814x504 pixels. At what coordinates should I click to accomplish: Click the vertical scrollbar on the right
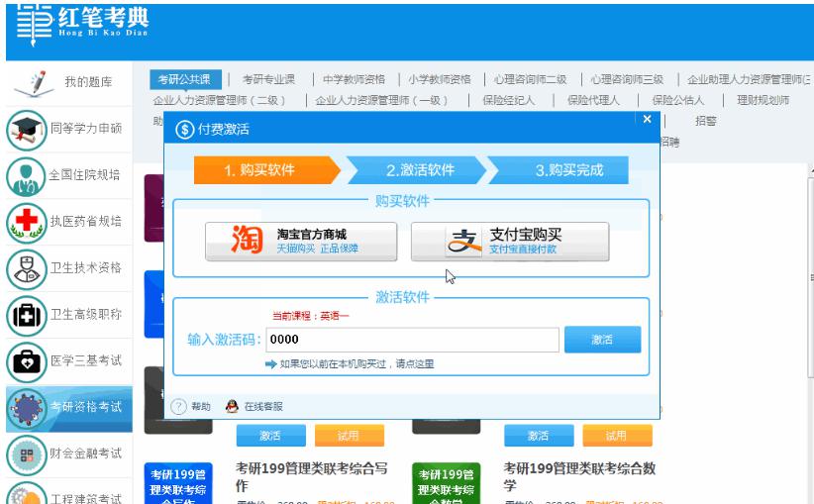pos(811,277)
